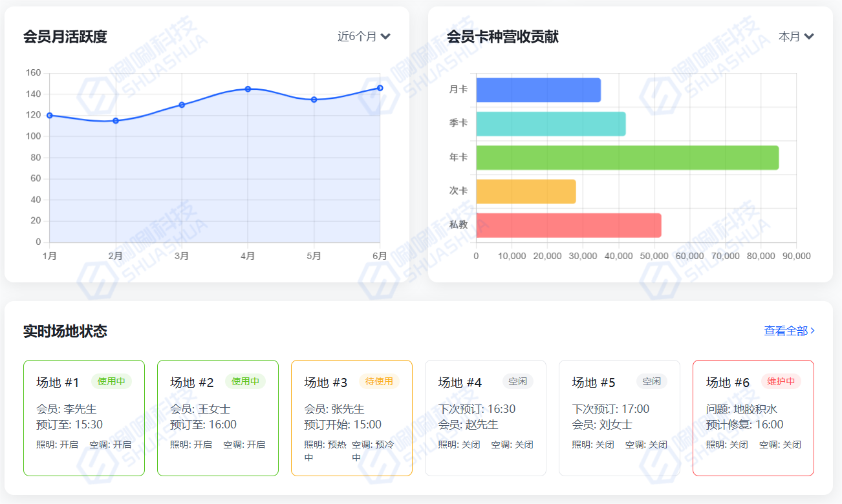Click the 使用中 badge on 场地 #2

pos(245,381)
